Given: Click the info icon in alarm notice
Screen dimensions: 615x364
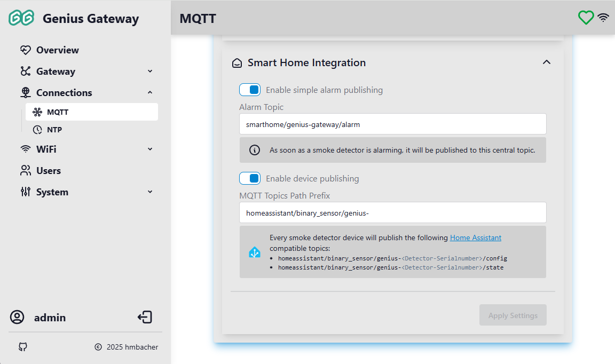Looking at the screenshot, I should tap(255, 150).
